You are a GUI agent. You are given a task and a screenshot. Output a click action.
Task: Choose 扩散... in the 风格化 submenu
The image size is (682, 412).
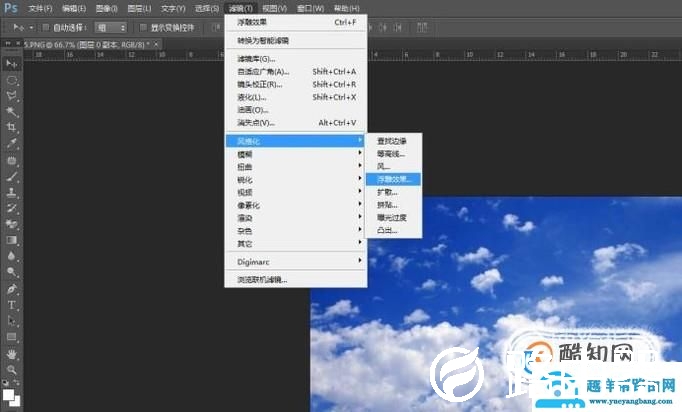[394, 192]
